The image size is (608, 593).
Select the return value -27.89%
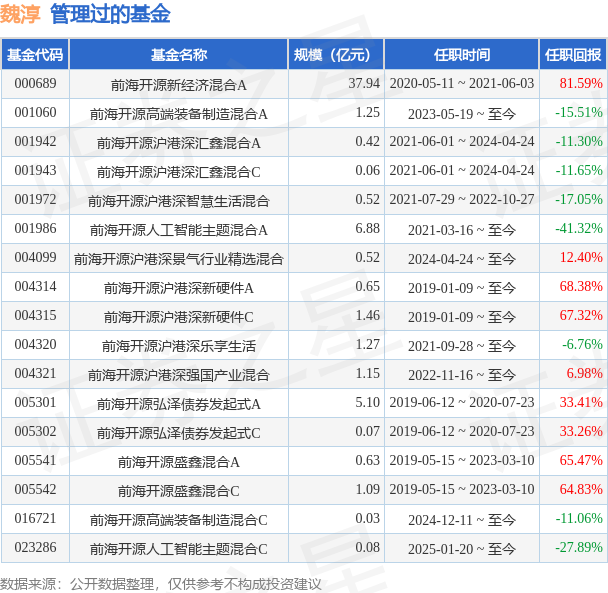click(x=579, y=548)
